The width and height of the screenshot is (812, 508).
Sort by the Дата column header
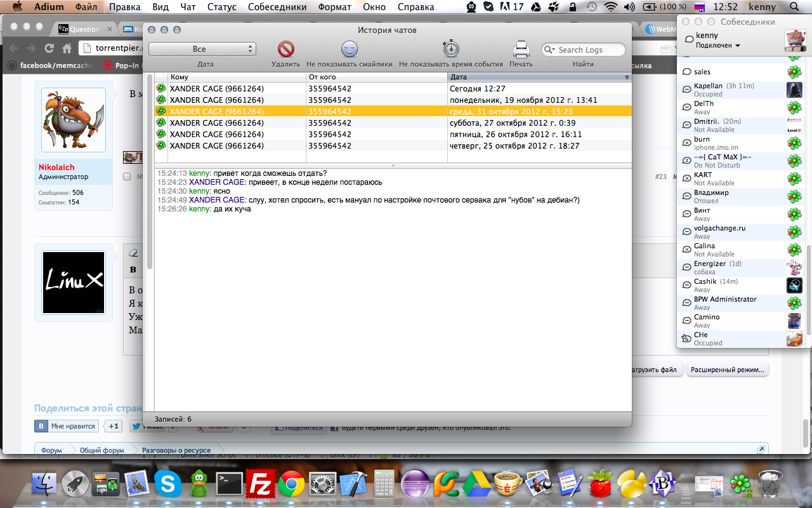point(539,77)
